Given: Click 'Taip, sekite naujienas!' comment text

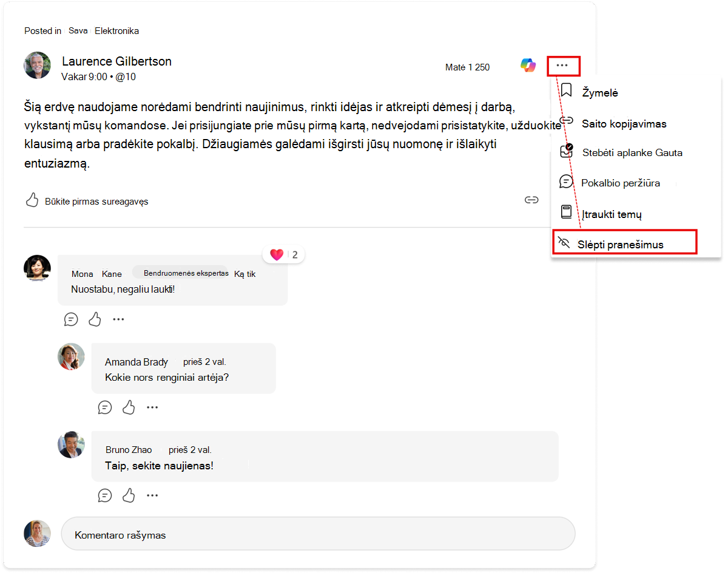Looking at the screenshot, I should 160,466.
